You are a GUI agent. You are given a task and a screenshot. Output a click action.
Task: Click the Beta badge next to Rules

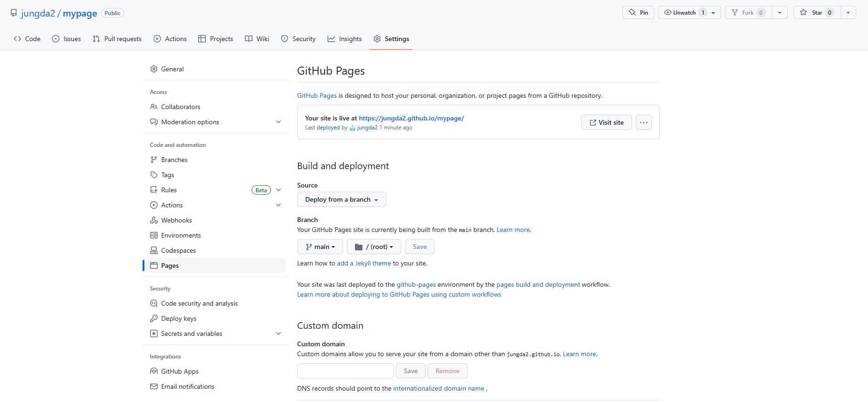[261, 190]
